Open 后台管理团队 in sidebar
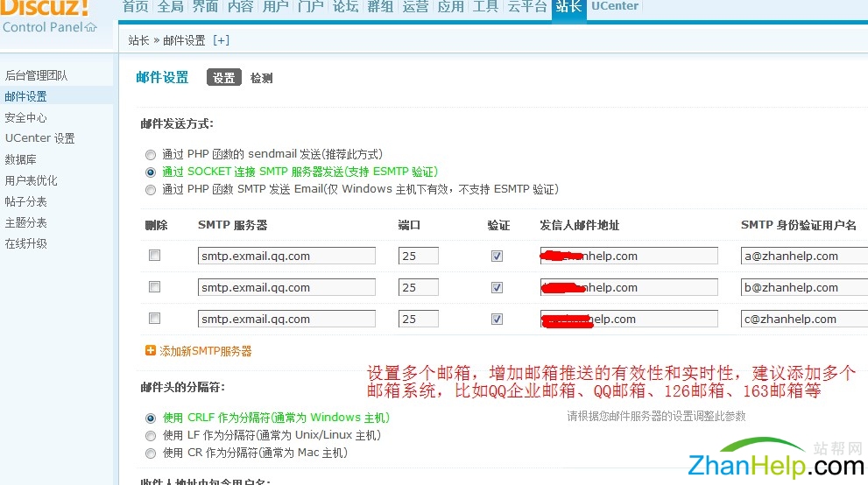Viewport: 868px width, 485px height. pos(36,75)
